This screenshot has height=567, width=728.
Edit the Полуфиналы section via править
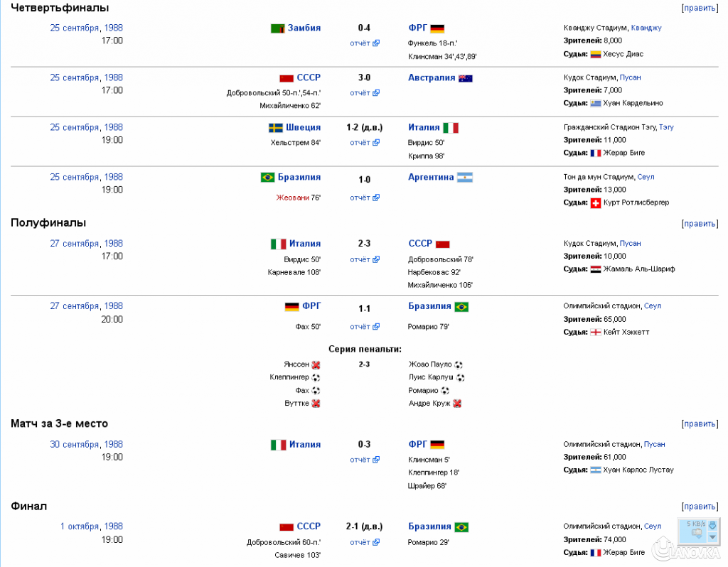pos(700,223)
